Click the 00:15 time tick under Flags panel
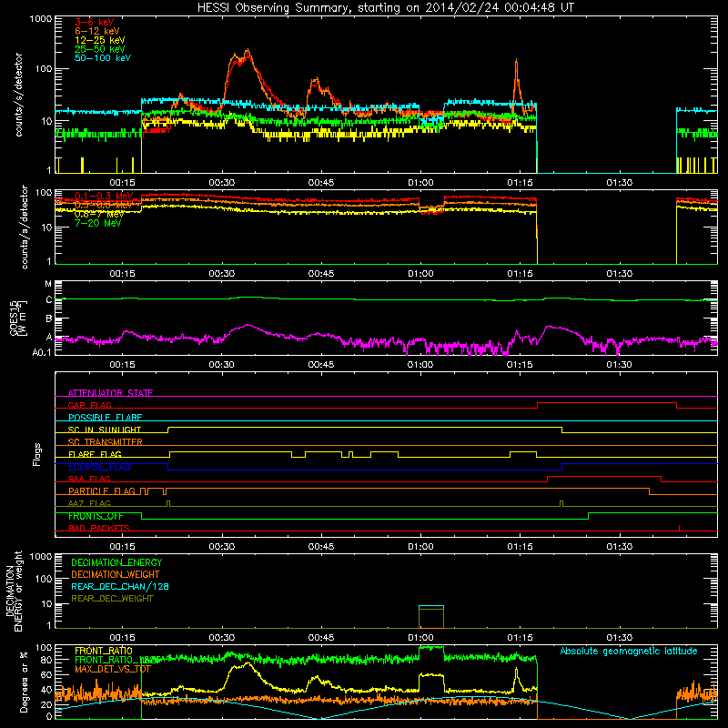728x728 pixels. [122, 547]
